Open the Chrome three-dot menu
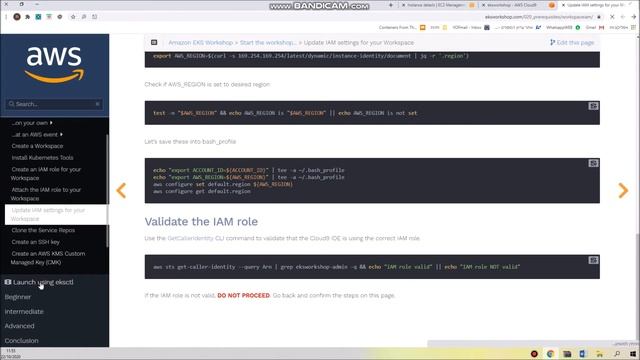 click(6, 17)
